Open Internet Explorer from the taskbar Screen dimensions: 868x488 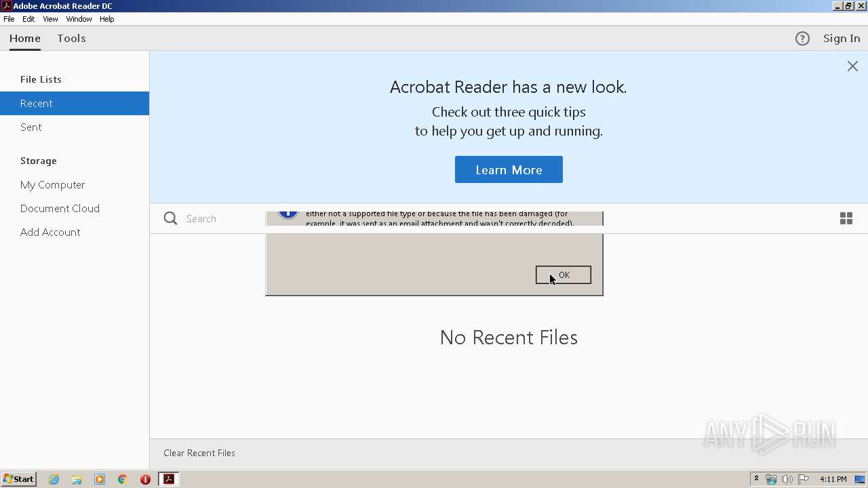54,479
